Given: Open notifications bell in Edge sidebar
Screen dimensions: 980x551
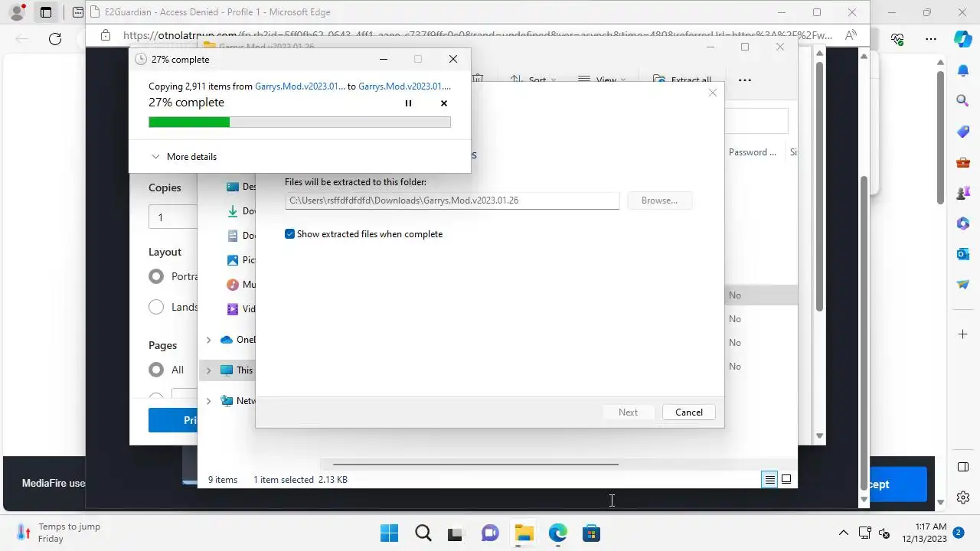Looking at the screenshot, I should coord(963,70).
